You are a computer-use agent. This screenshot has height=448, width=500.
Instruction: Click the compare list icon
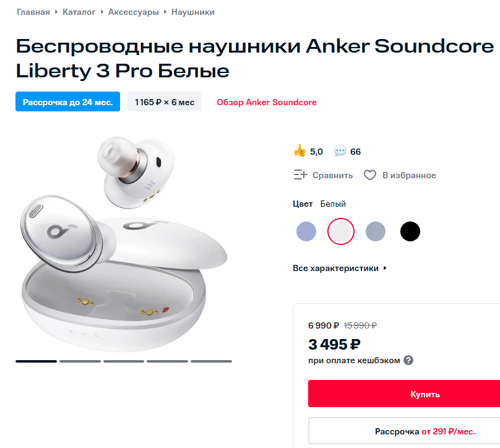pyautogui.click(x=300, y=174)
